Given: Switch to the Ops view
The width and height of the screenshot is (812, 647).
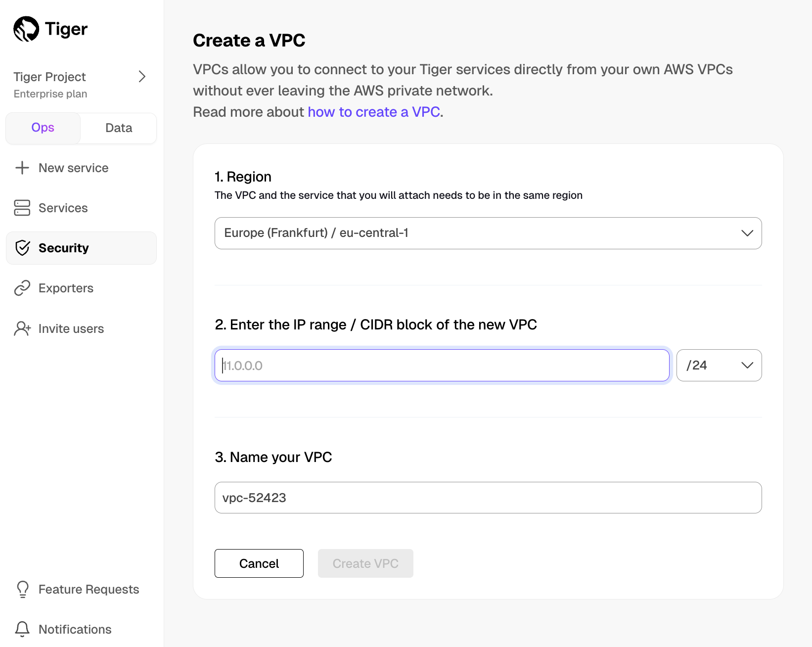Looking at the screenshot, I should pos(43,128).
